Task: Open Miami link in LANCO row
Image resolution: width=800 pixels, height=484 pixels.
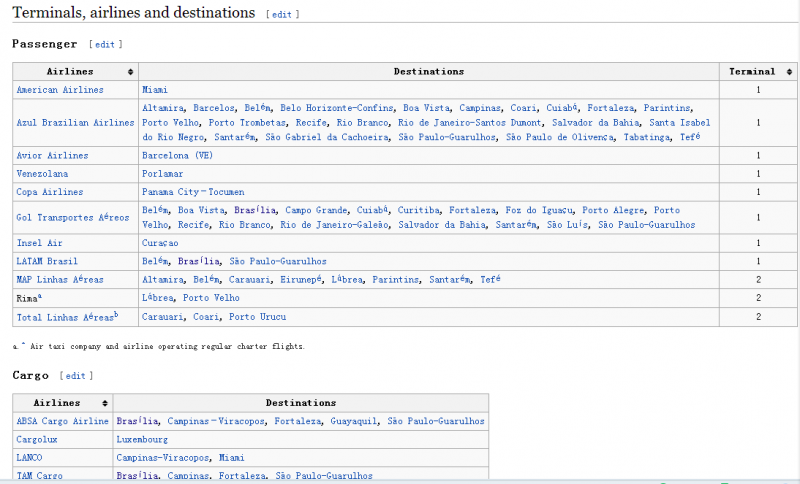Action: (x=231, y=458)
